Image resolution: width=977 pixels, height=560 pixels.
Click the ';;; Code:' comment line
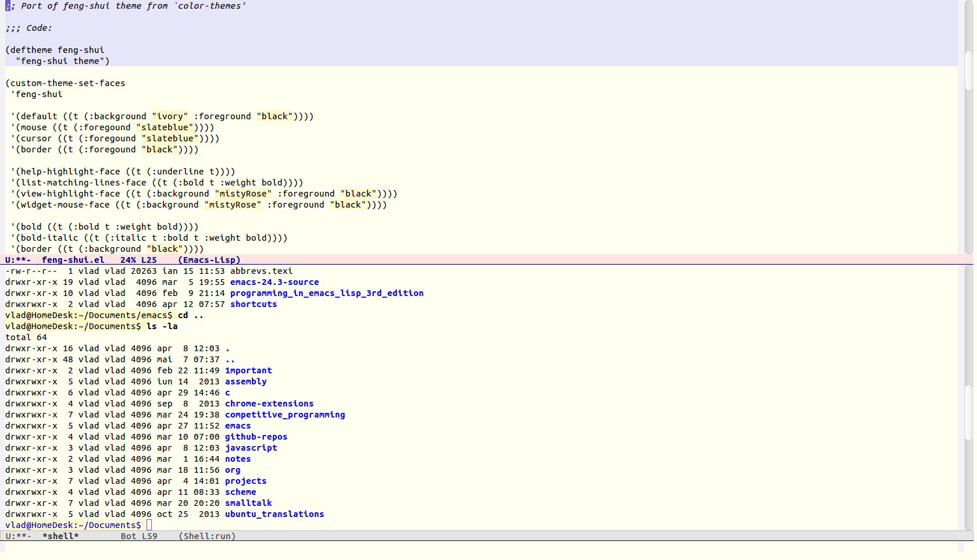tap(28, 28)
